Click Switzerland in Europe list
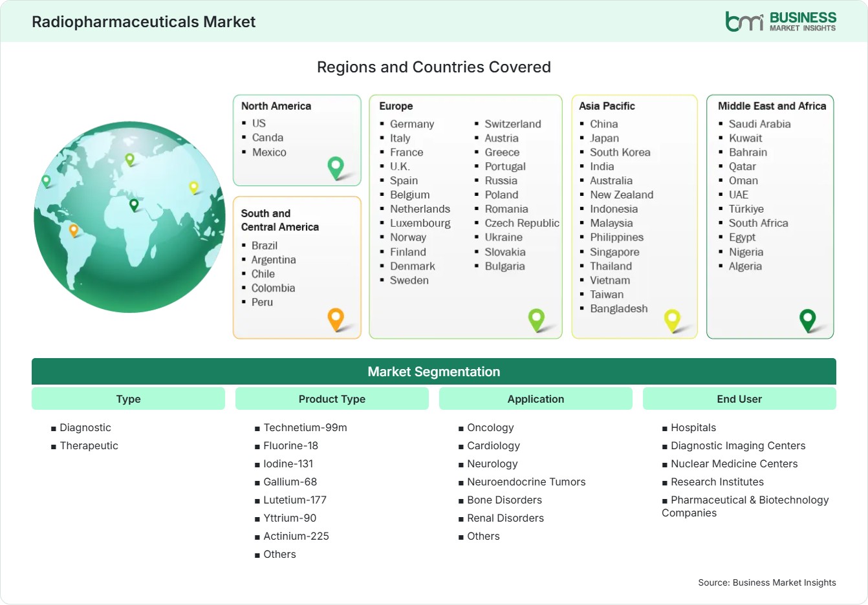Viewport: 868px width, 605px height. [x=513, y=124]
